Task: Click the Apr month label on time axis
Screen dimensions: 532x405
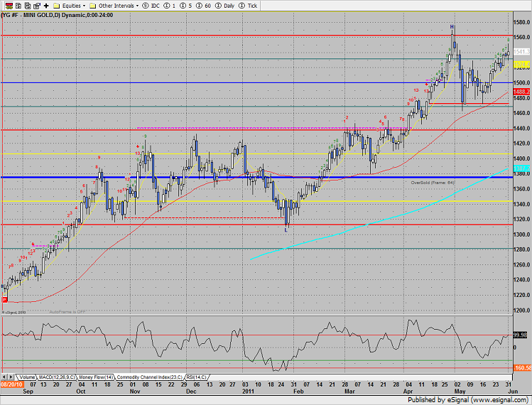Action: pyautogui.click(x=408, y=391)
